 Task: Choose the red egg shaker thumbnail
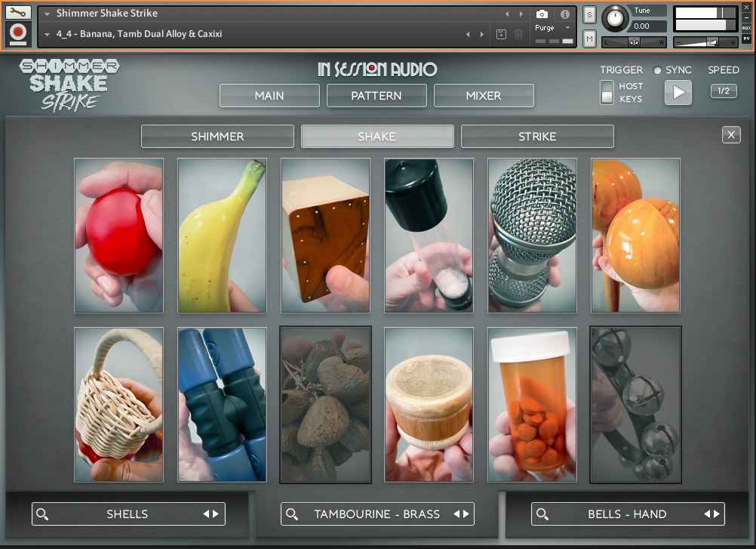pyautogui.click(x=118, y=236)
